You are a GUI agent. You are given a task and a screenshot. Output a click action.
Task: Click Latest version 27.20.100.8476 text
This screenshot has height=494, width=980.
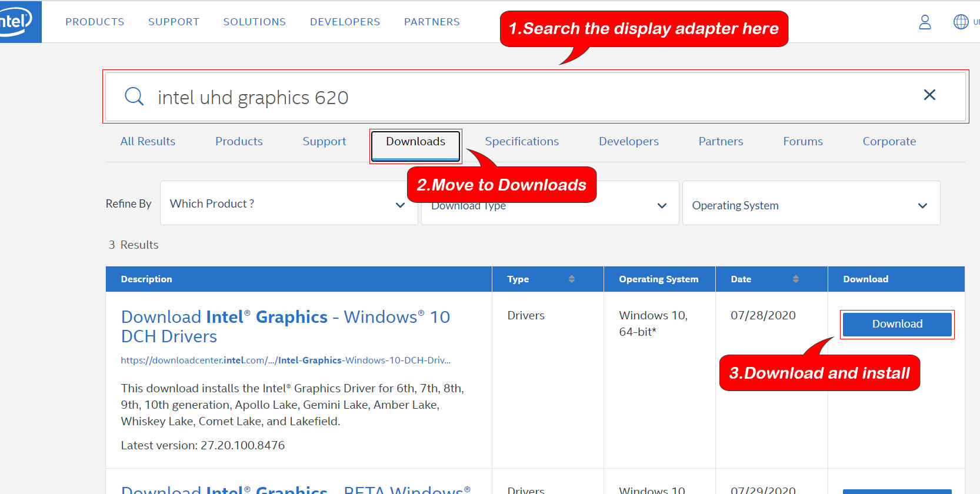(x=203, y=445)
